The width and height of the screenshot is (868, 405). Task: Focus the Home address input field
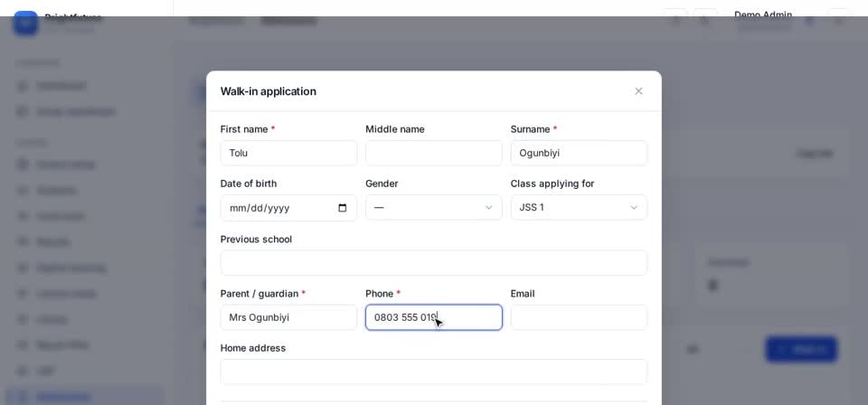433,372
